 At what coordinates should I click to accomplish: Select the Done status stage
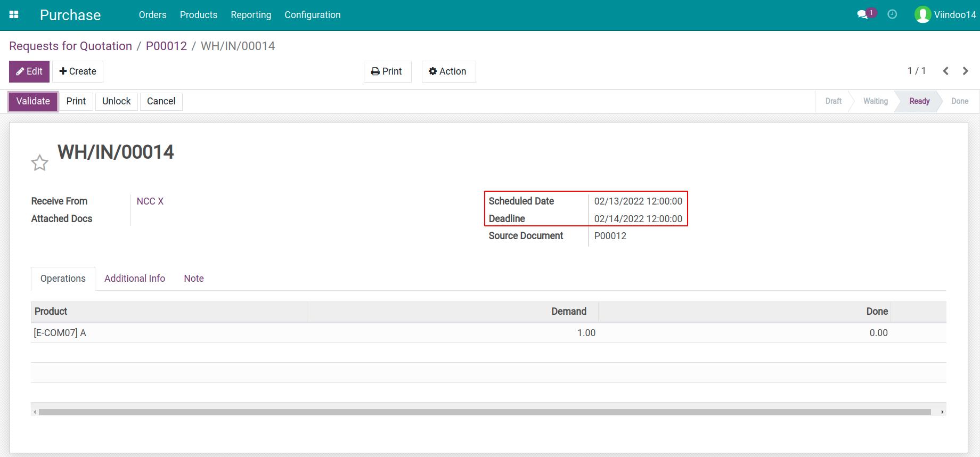click(959, 101)
